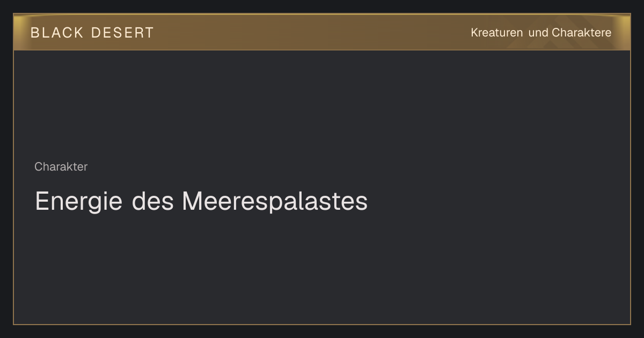Click the BLACK DESERT logo text
Screen dimensions: 644x338
tap(92, 33)
